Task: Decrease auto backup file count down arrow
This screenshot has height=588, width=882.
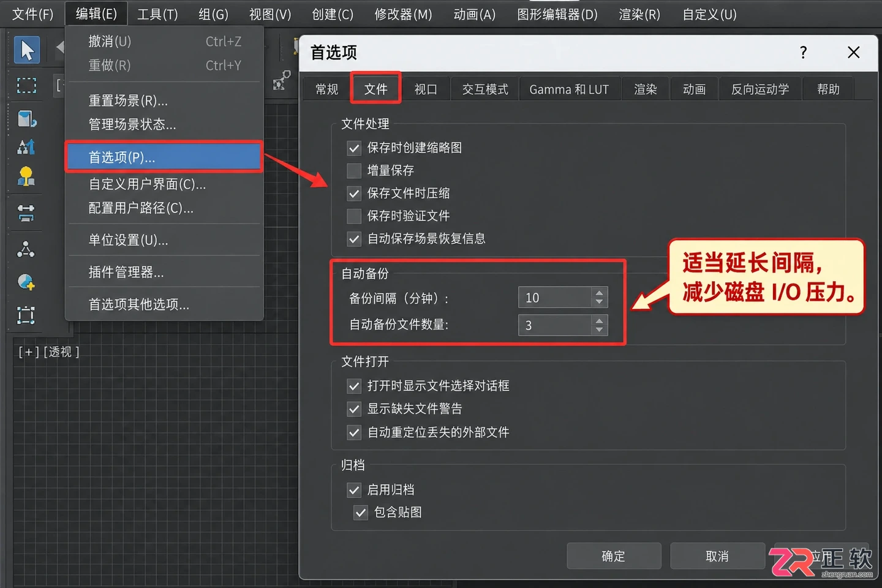Action: (599, 330)
